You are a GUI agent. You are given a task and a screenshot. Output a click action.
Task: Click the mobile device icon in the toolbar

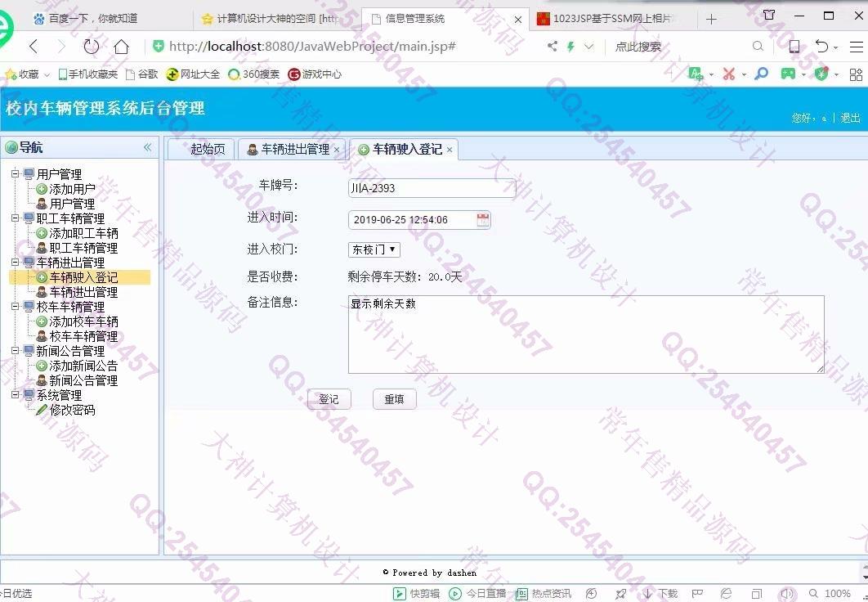794,47
